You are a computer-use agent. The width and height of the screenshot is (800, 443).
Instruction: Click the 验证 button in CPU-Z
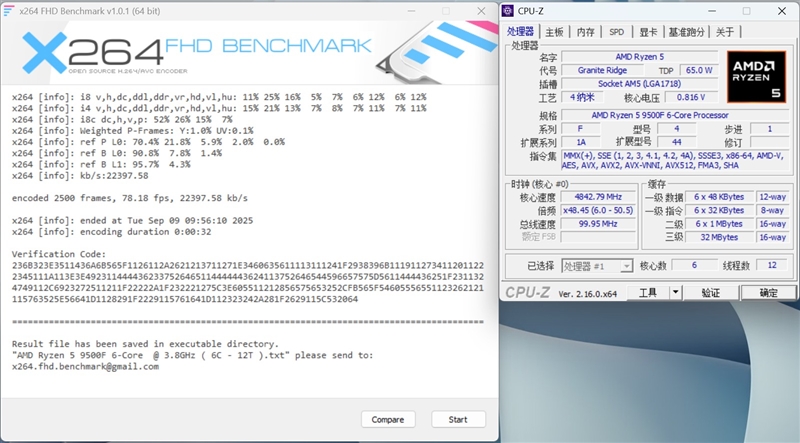pyautogui.click(x=710, y=293)
